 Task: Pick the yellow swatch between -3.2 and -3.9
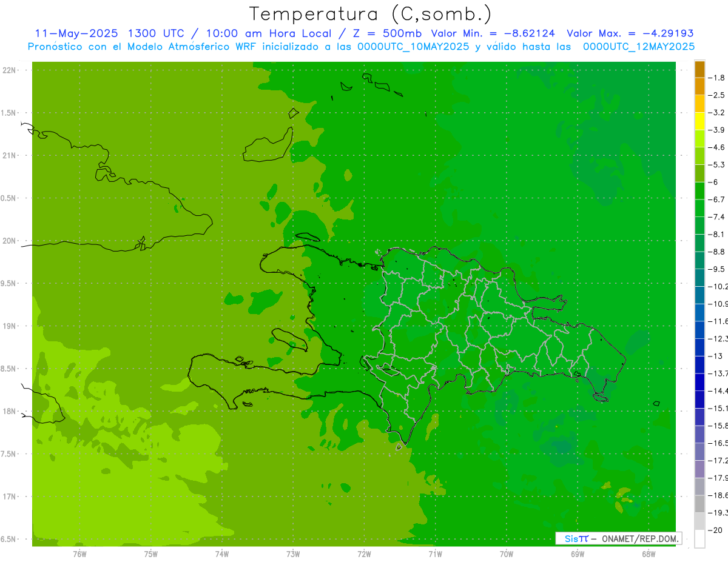click(699, 121)
